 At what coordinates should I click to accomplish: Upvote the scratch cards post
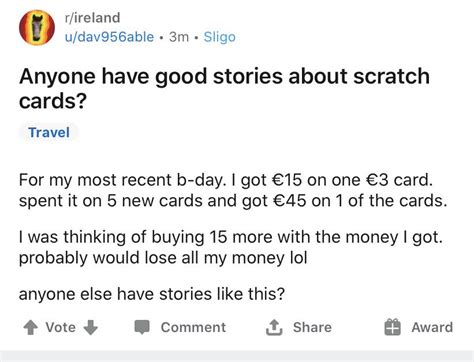point(31,327)
